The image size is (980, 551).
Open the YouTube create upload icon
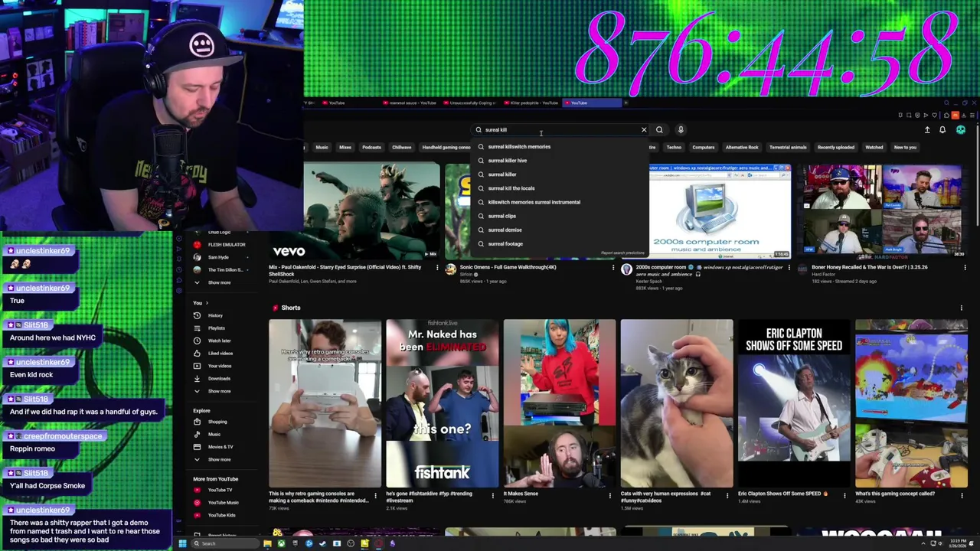pos(927,130)
